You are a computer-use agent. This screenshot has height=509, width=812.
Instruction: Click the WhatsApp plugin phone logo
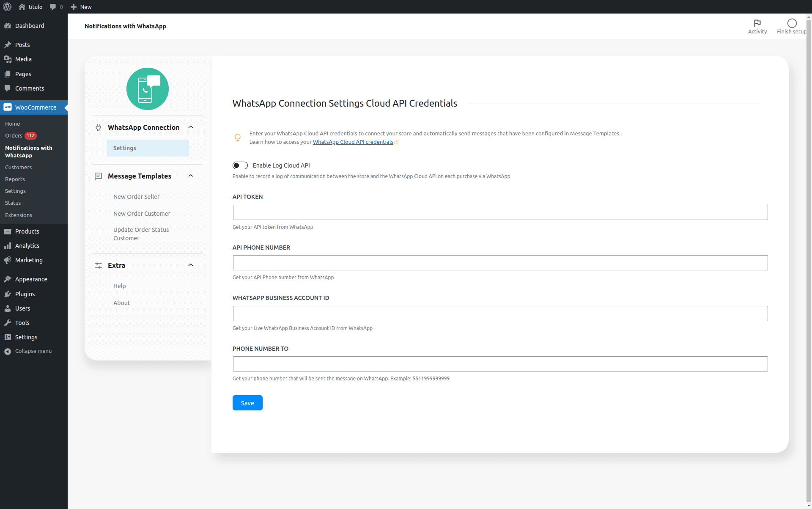147,89
